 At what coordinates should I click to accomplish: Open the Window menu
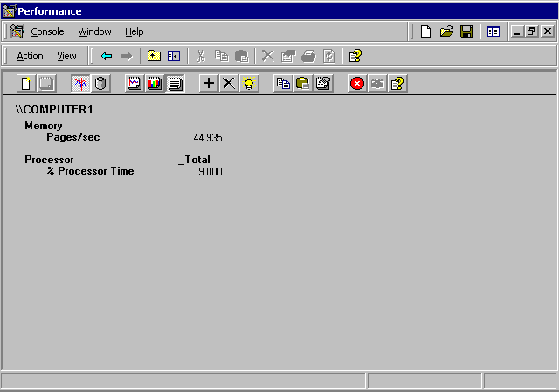[94, 31]
